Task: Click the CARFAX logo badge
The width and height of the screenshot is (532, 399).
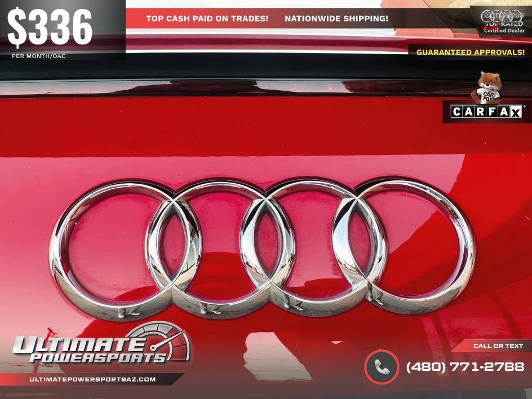Action: click(x=486, y=111)
